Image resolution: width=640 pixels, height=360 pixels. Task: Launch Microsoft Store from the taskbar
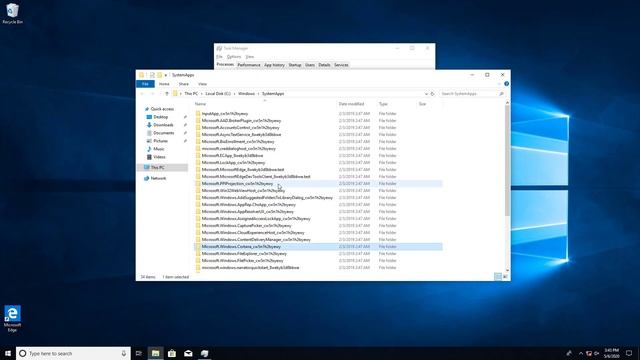click(172, 353)
